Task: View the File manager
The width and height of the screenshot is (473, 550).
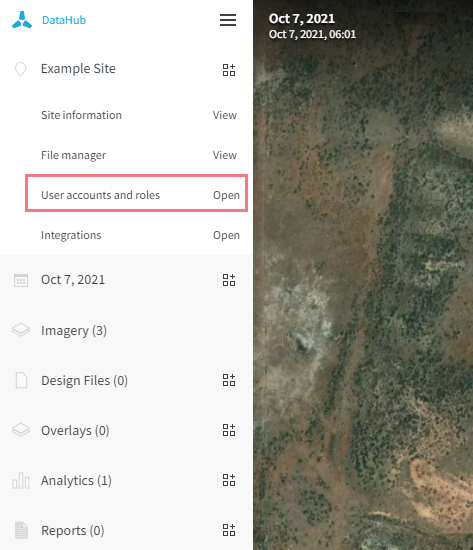Action: click(x=225, y=155)
